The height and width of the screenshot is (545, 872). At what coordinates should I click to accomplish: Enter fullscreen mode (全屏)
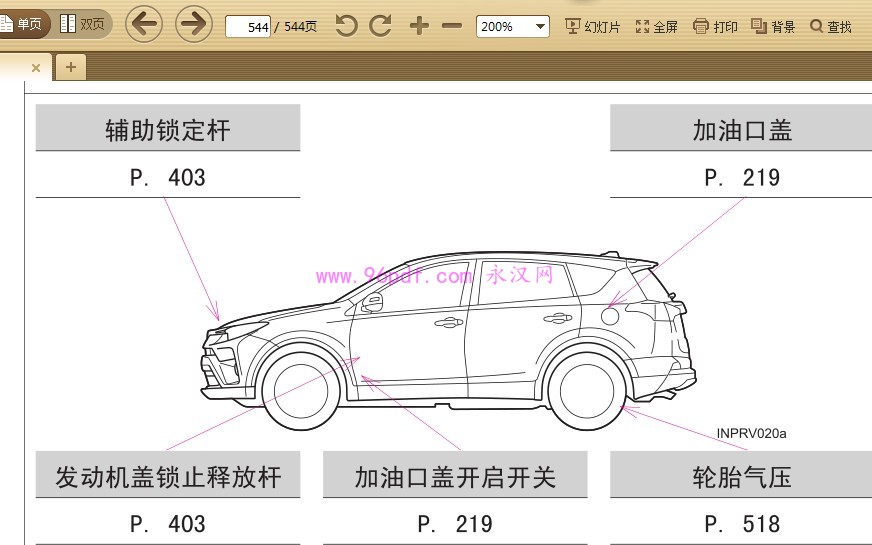click(x=657, y=26)
